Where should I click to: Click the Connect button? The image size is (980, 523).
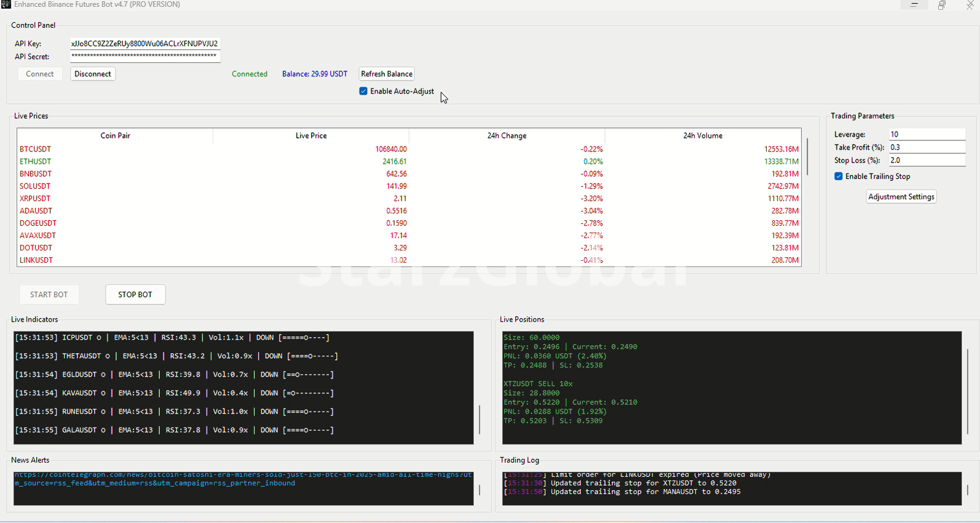click(40, 74)
